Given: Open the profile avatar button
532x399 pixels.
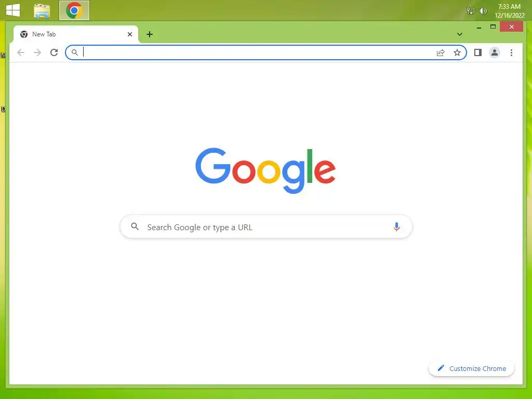Looking at the screenshot, I should click(495, 52).
